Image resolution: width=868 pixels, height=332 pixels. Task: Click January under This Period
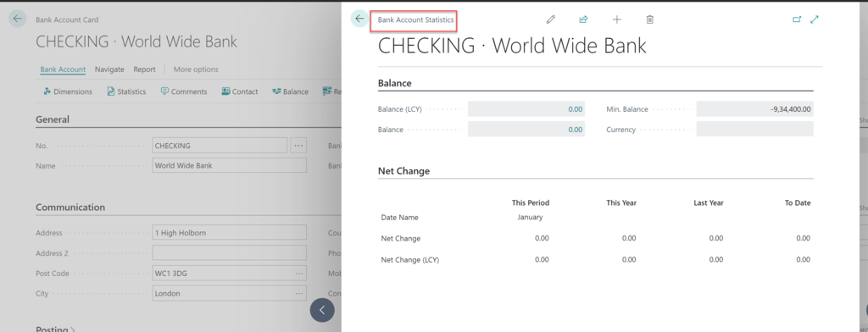click(x=531, y=217)
